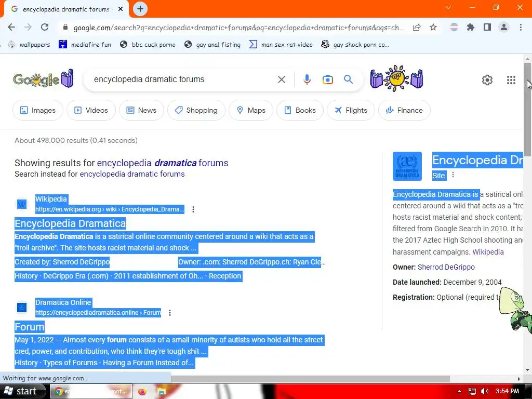Screen dimensions: 532x399
Task: Open the Maps filter
Action: pos(251,110)
